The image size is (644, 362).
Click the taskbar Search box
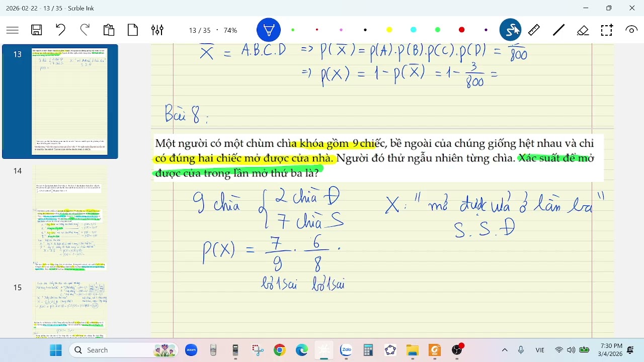point(124,350)
